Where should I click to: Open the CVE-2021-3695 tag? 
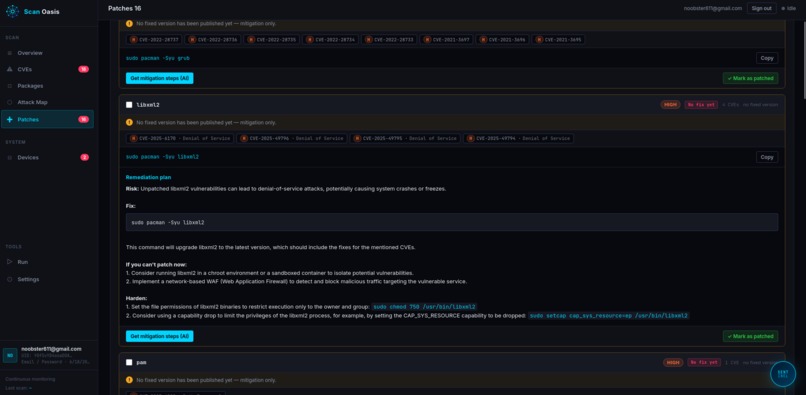coord(558,40)
